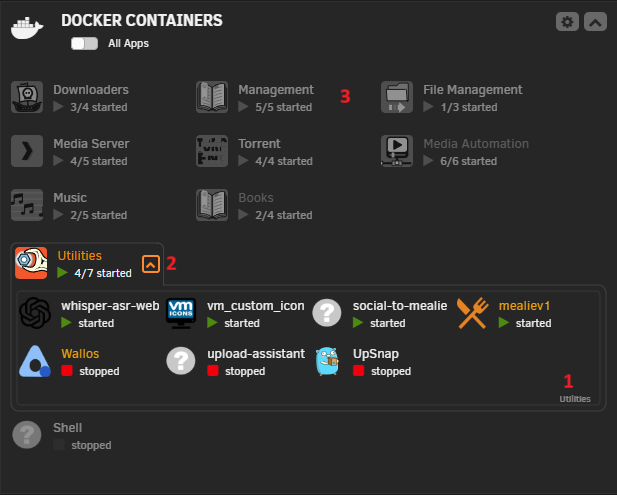Image resolution: width=617 pixels, height=495 pixels.
Task: Open Docker settings gear icon
Action: click(567, 22)
